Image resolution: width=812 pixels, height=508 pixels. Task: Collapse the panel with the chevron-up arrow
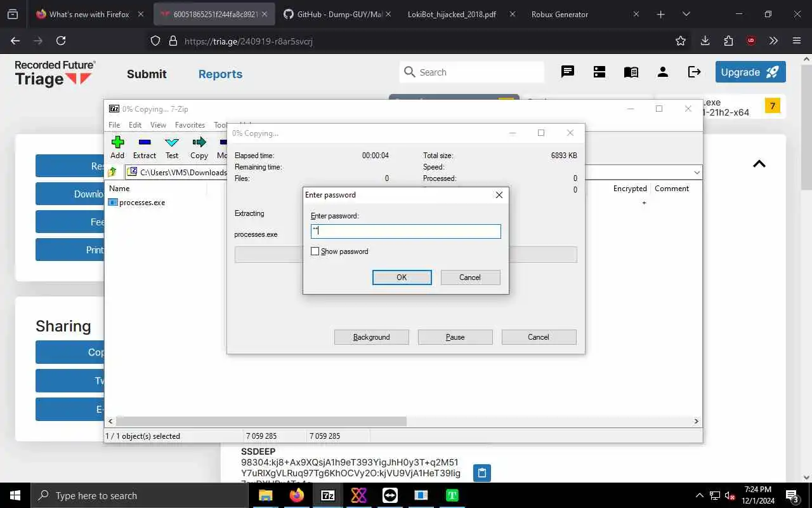pos(759,164)
